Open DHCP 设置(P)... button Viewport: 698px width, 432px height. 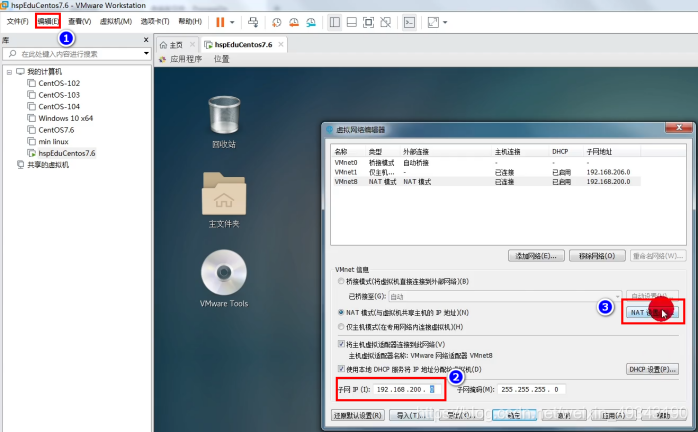click(x=652, y=369)
